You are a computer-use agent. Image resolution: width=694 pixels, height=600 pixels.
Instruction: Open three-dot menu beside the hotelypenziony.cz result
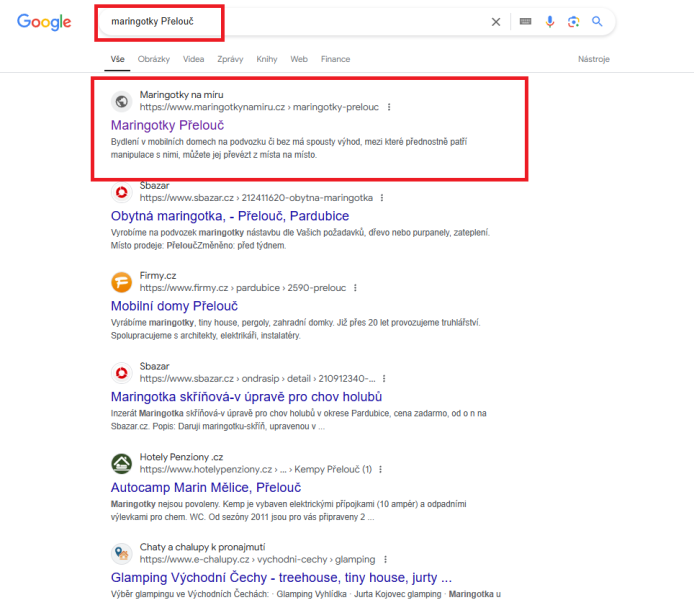click(381, 469)
